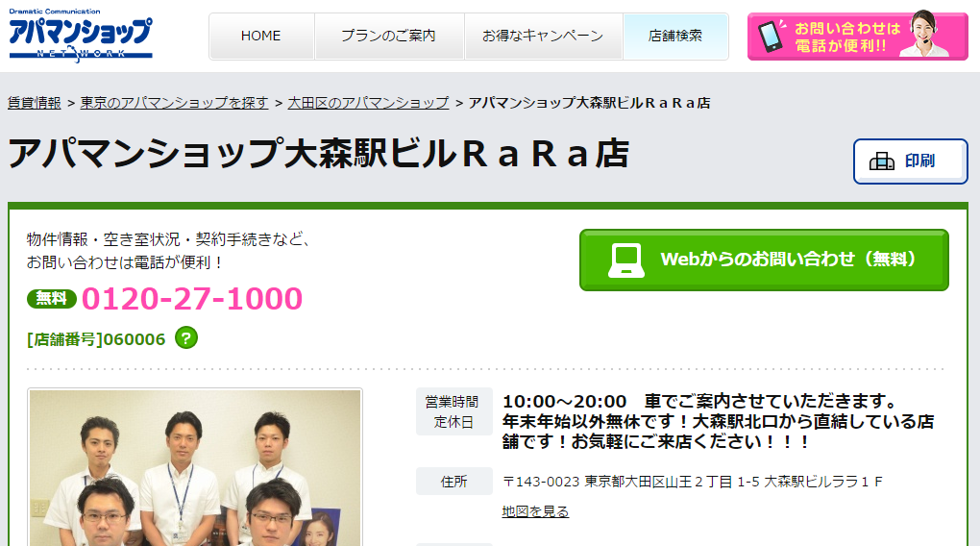Click the operator photo in the phone banner

click(x=924, y=34)
